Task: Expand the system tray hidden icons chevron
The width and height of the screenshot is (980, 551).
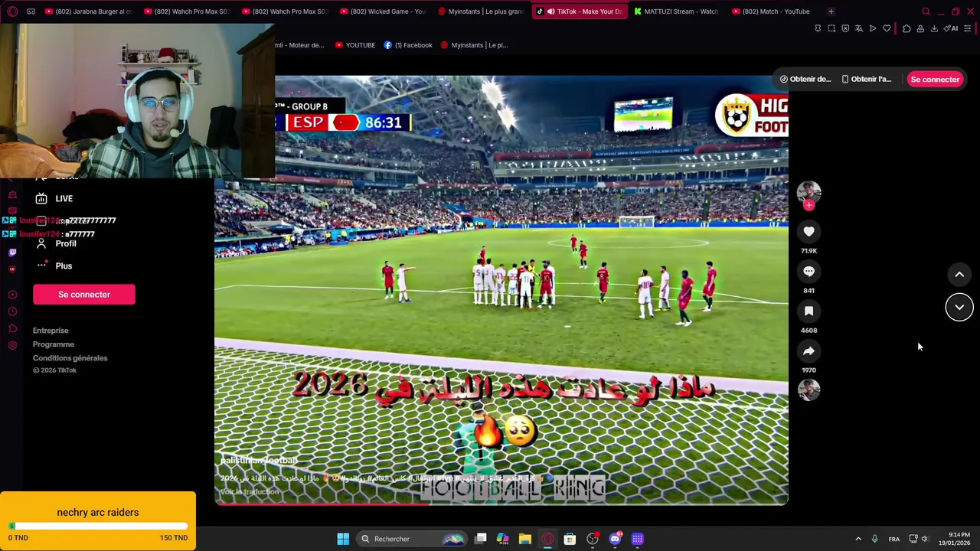Action: [x=858, y=539]
